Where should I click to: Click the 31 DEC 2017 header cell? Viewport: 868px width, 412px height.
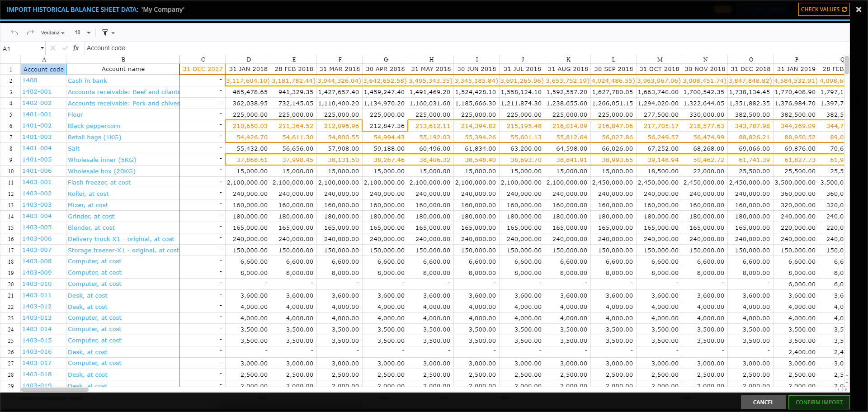point(203,69)
